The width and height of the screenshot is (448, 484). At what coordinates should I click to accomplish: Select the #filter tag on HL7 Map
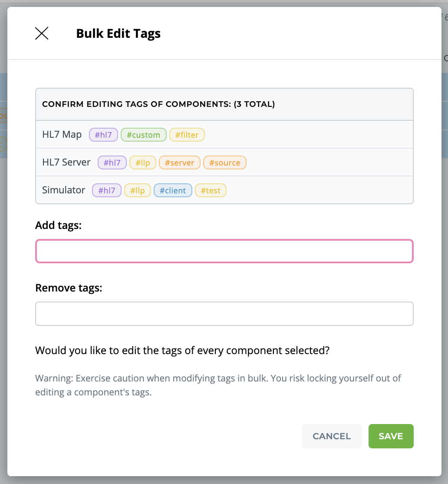187,135
